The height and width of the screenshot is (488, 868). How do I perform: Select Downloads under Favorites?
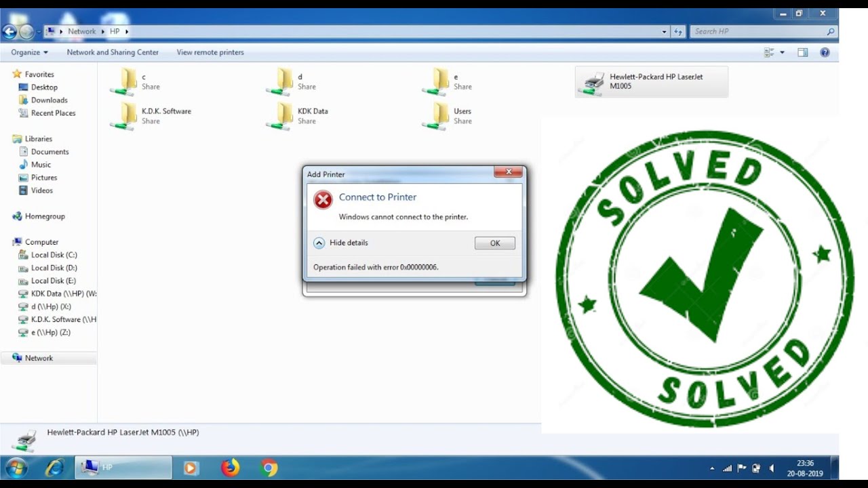pos(49,100)
